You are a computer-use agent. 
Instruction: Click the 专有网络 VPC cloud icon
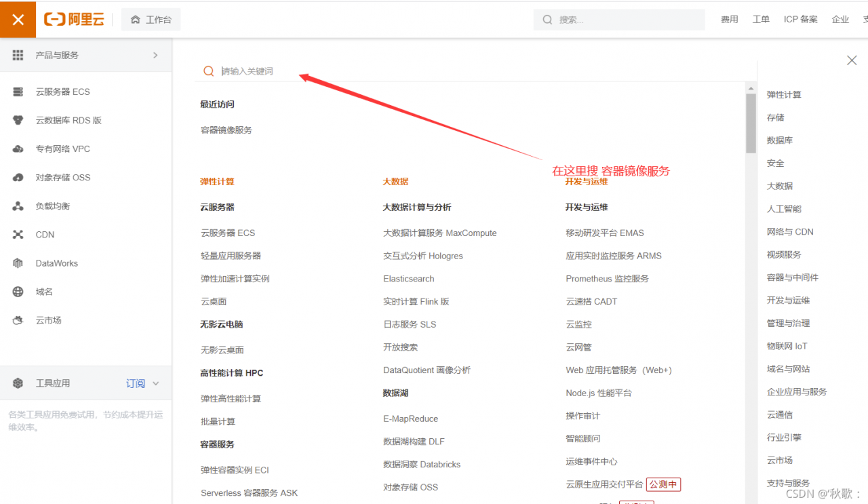(x=18, y=149)
